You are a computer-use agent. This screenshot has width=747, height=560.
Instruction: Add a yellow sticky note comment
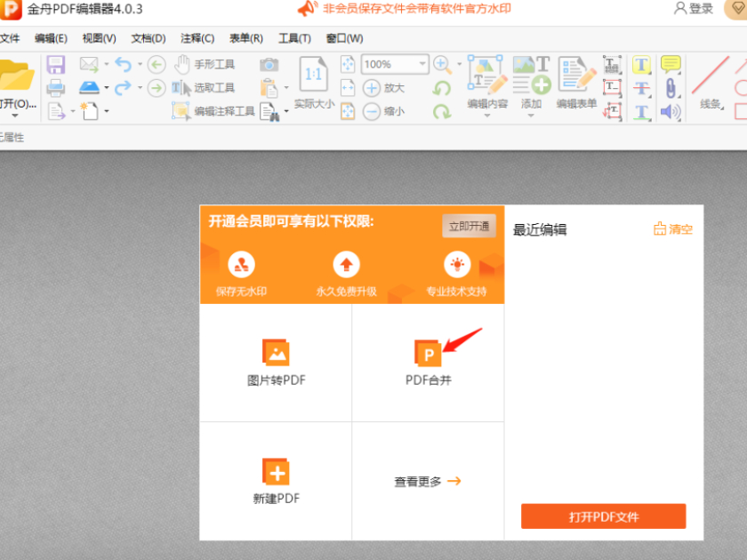(671, 64)
